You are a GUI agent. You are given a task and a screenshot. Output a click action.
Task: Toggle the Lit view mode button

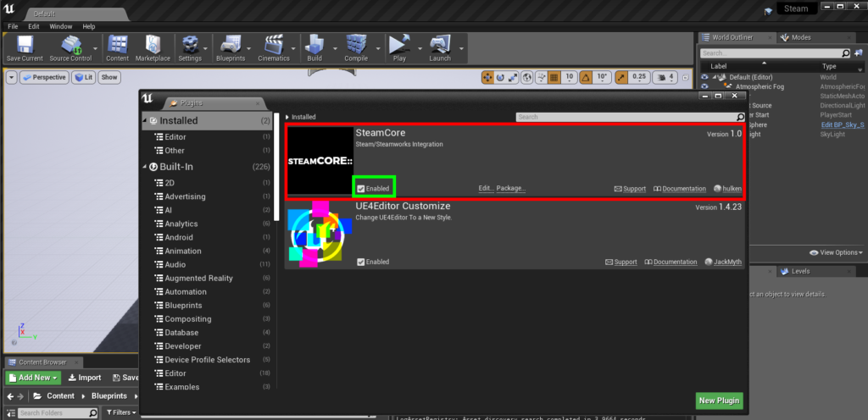pyautogui.click(x=84, y=77)
